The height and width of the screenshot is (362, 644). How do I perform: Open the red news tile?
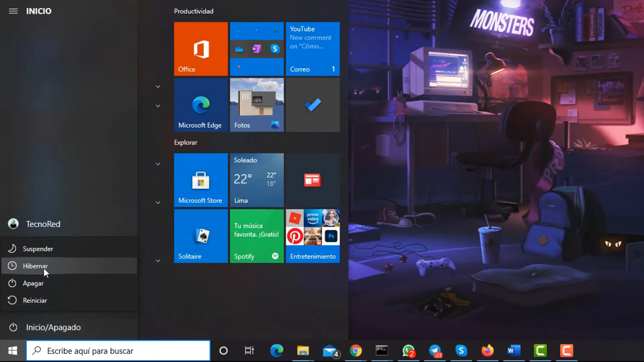click(x=313, y=180)
